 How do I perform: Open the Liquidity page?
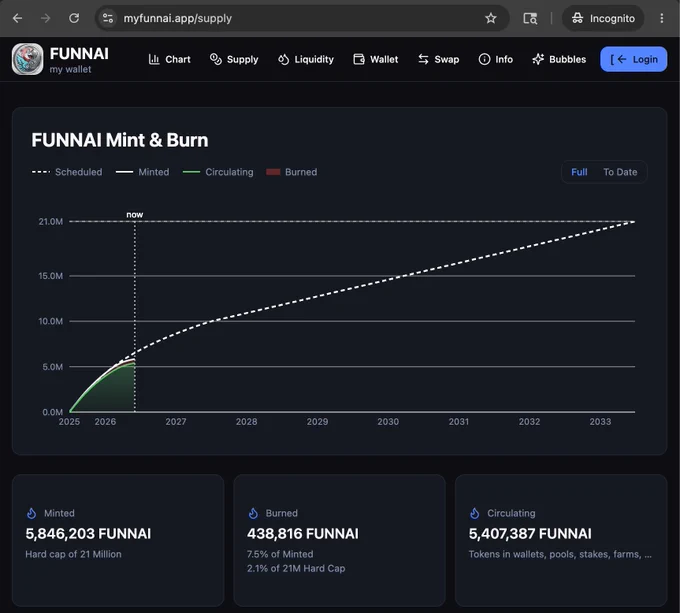pos(306,59)
